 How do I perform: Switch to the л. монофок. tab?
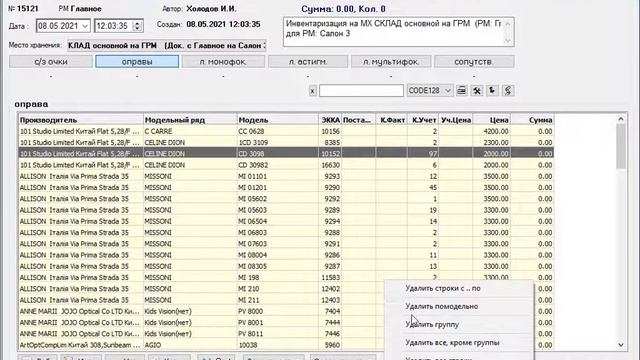click(223, 62)
